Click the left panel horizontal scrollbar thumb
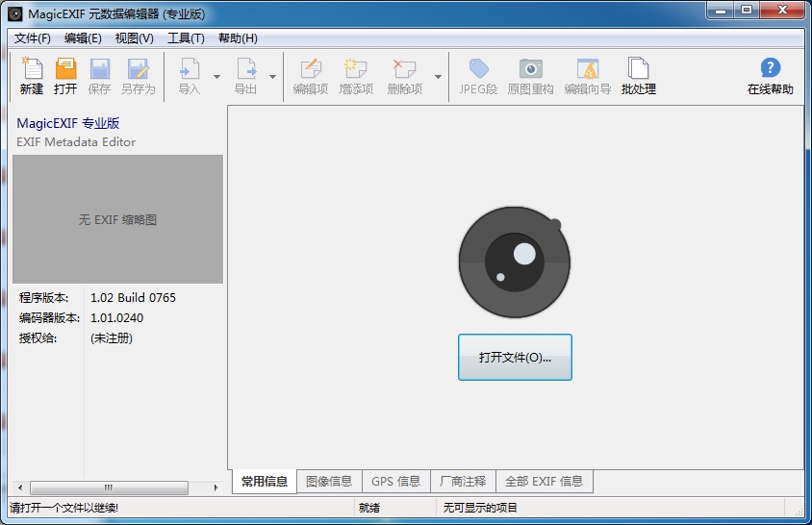The image size is (812, 525). [109, 487]
